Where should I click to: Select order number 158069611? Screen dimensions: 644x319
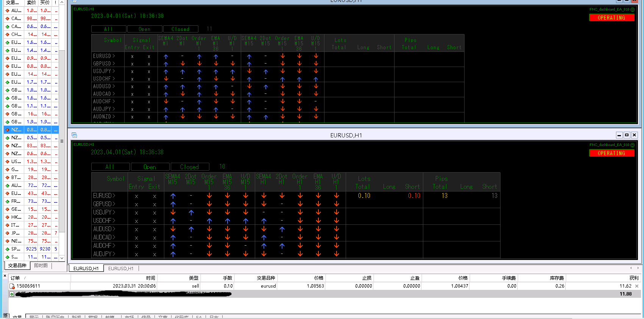pos(28,286)
